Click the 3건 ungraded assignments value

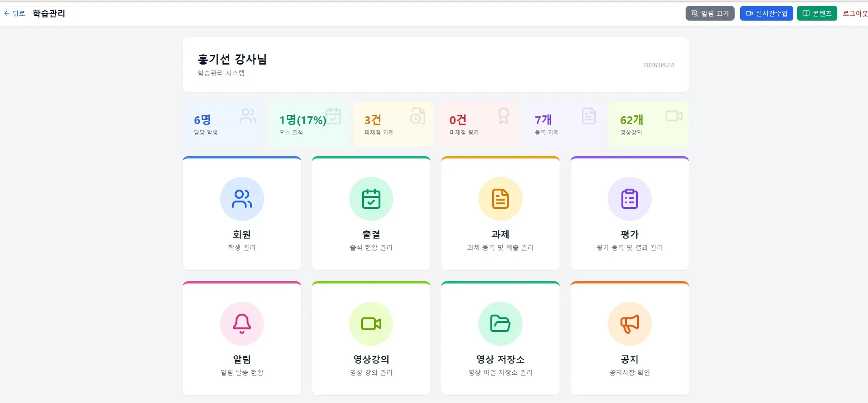pyautogui.click(x=373, y=120)
